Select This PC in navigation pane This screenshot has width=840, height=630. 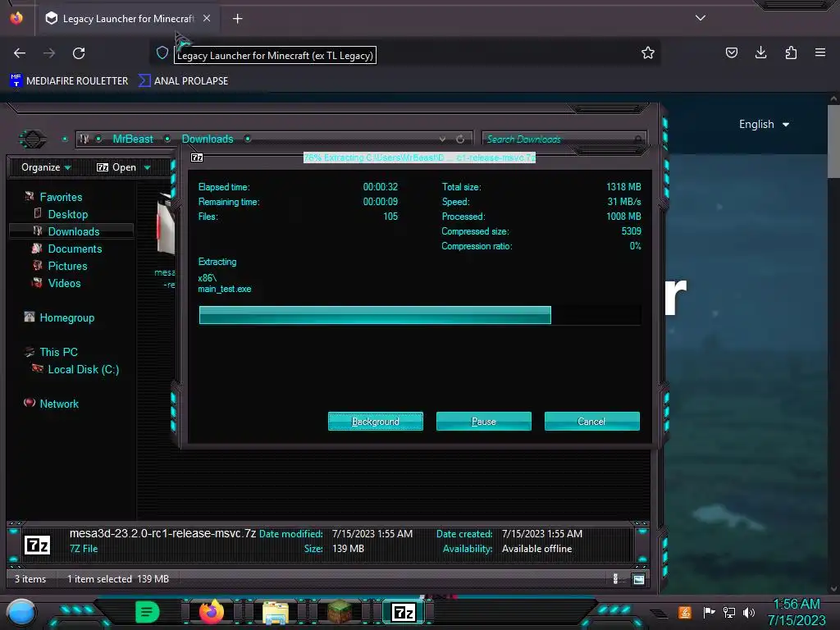58,352
